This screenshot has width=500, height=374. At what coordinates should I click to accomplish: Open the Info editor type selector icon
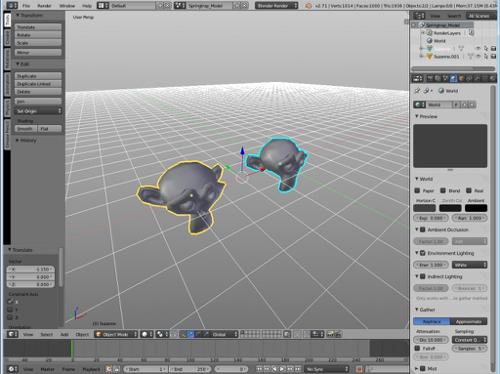click(12, 5)
